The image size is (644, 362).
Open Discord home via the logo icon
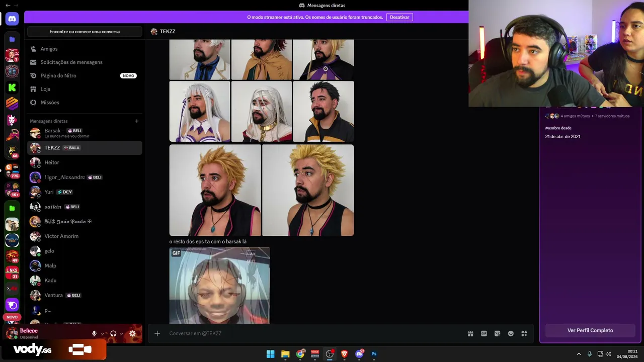click(12, 19)
